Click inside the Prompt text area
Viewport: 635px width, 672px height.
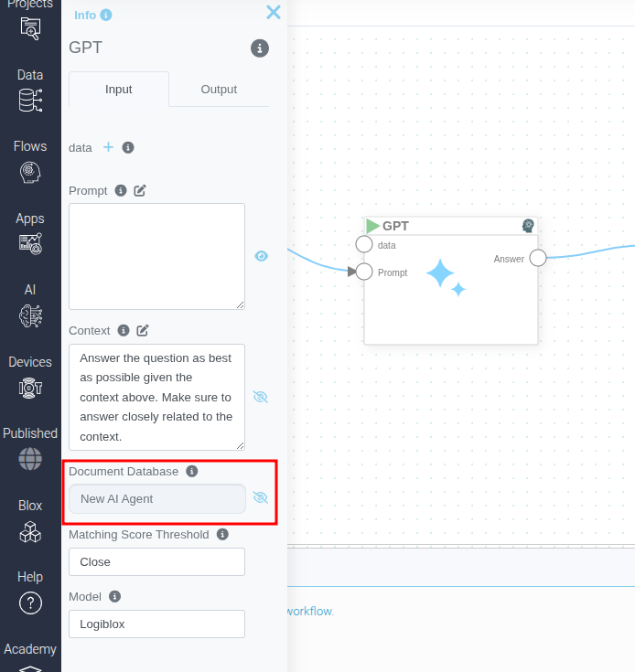tap(156, 256)
